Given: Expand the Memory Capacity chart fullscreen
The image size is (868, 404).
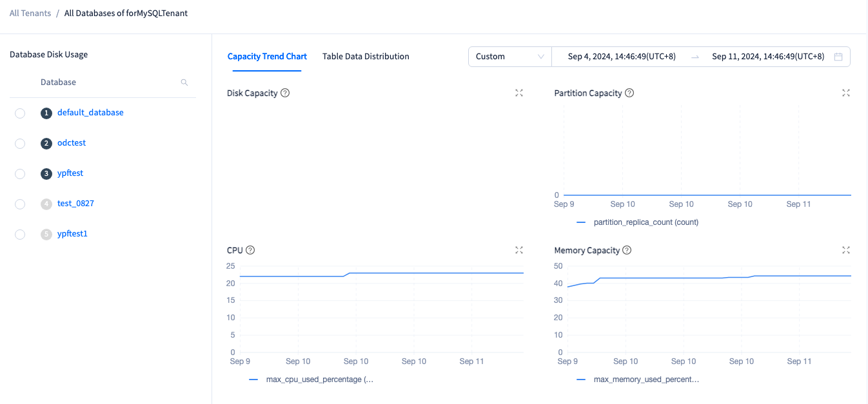Looking at the screenshot, I should coord(846,250).
